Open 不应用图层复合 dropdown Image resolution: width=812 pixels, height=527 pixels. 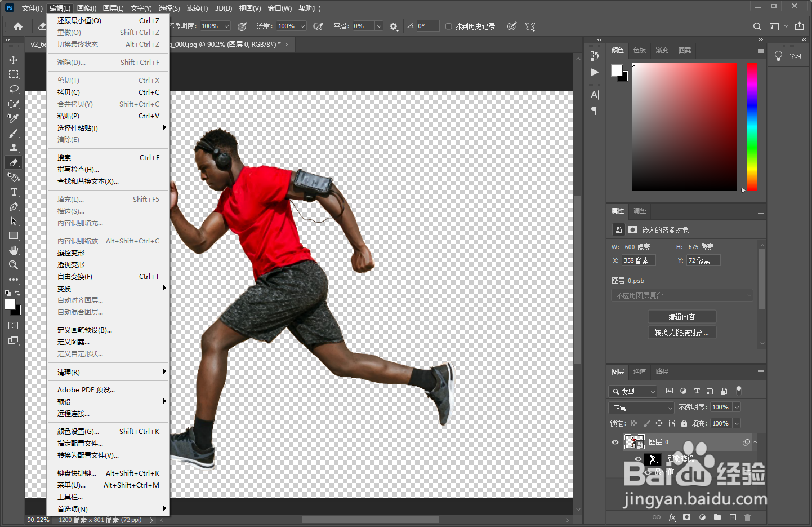click(x=682, y=295)
